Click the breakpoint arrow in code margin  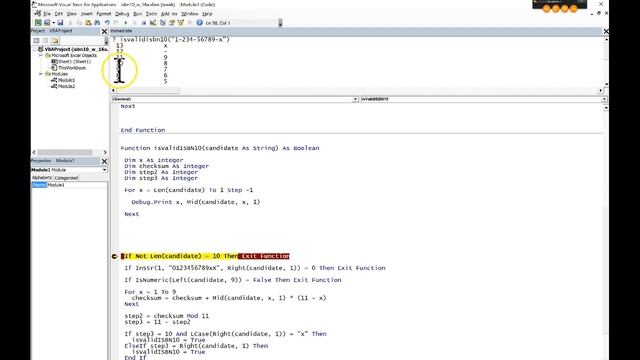115,256
